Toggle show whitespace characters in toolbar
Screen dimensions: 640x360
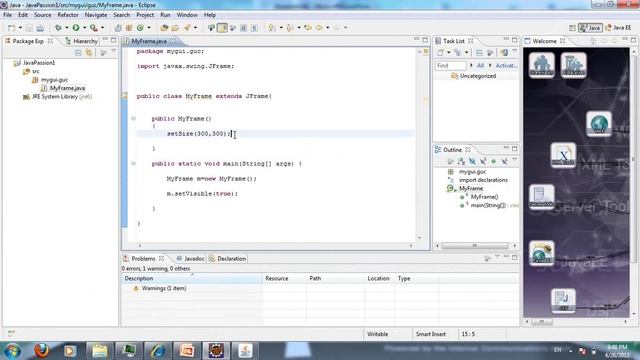[x=254, y=28]
